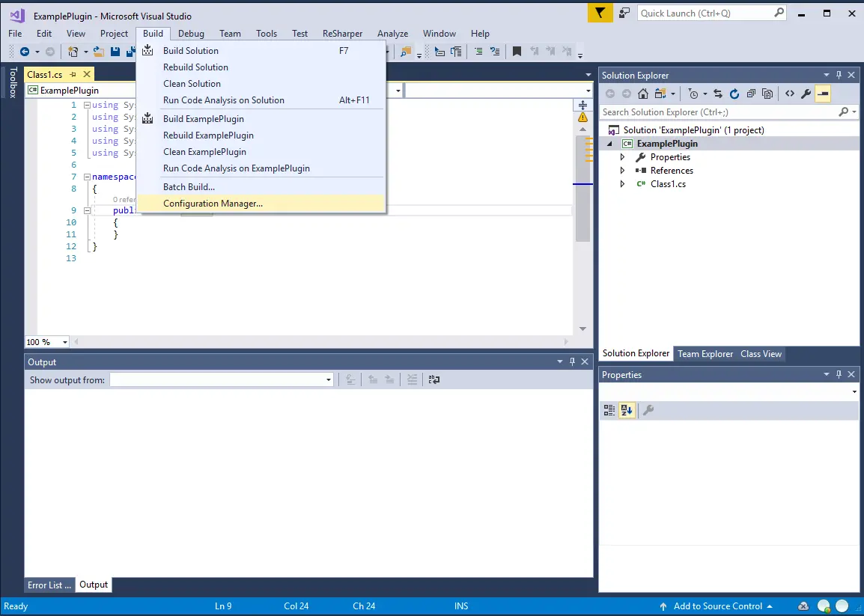Viewport: 864px width, 616px height.
Task: Open the 100 % zoom dropdown
Action: click(x=64, y=342)
